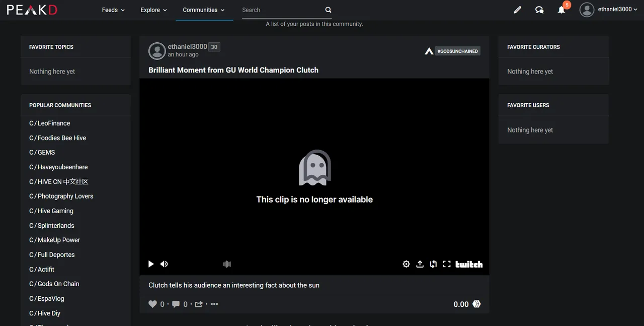644x326 pixels.
Task: Open the post comments bubble icon
Action: tap(176, 304)
